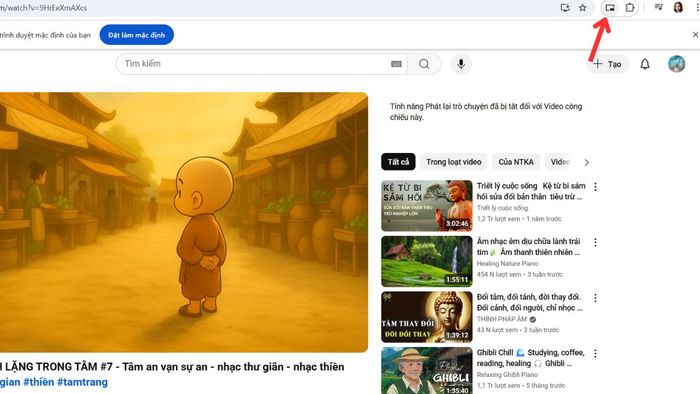Select the 'Tất cả' filter chip

(398, 162)
